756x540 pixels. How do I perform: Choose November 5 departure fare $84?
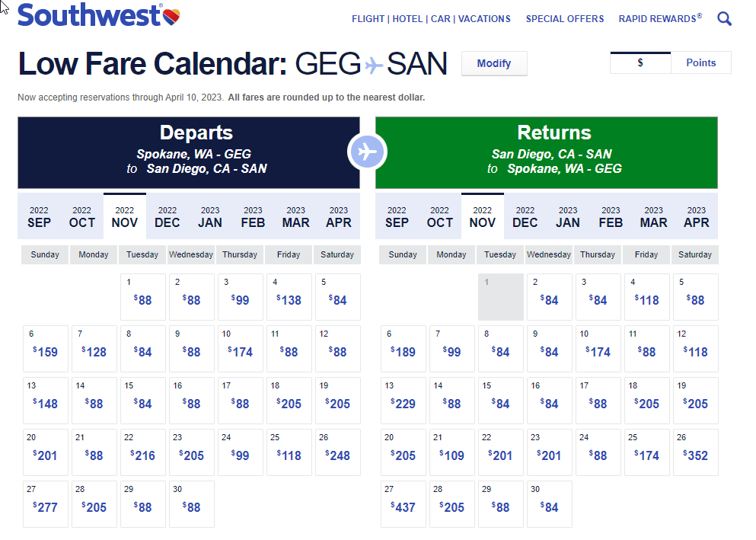pos(337,296)
